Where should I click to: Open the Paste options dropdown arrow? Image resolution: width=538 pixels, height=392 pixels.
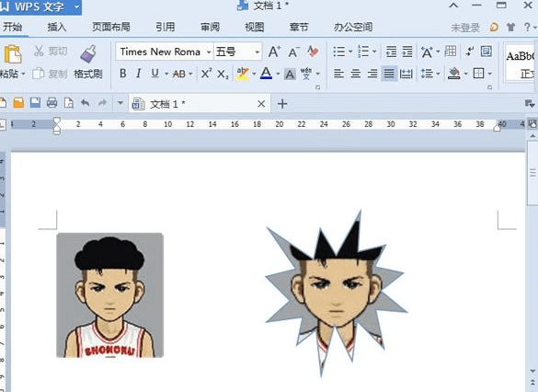pos(23,74)
